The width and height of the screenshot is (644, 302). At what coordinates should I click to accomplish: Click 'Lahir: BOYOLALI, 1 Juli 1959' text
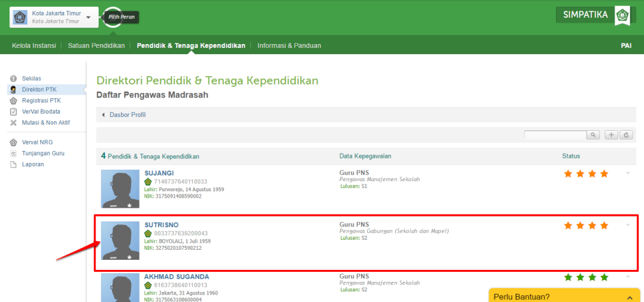pyautogui.click(x=177, y=241)
